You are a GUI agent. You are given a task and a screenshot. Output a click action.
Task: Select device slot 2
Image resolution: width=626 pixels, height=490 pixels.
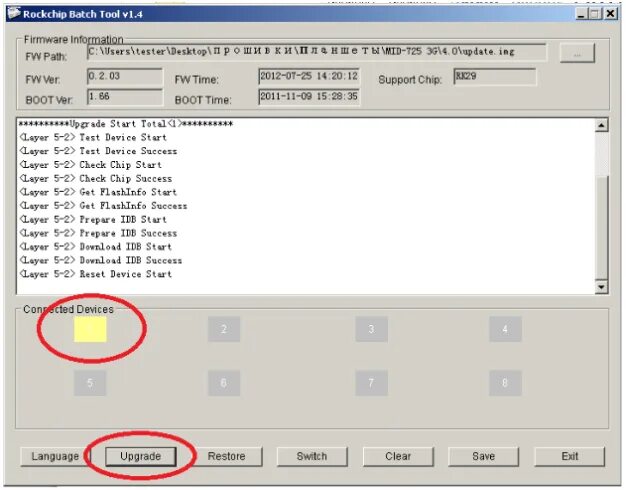point(224,329)
